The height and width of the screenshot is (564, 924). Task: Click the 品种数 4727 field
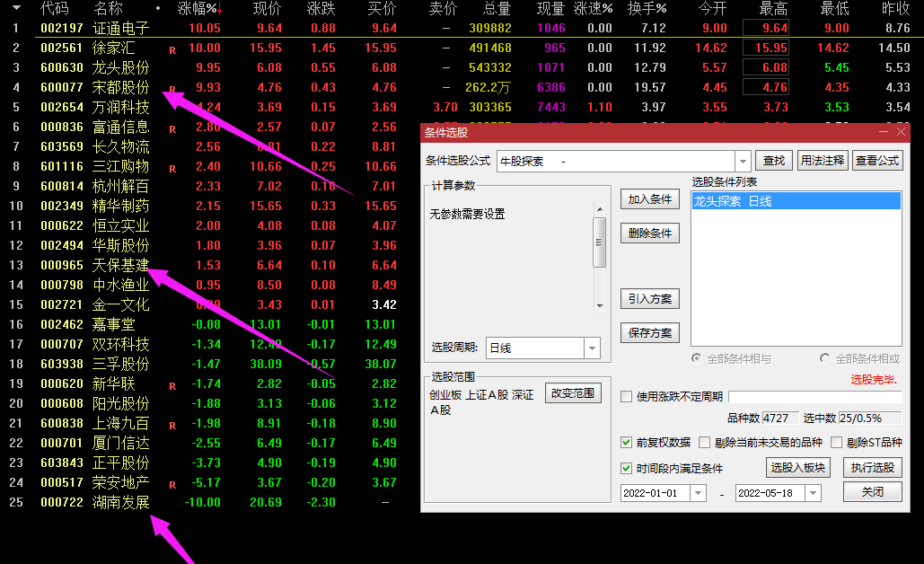781,418
